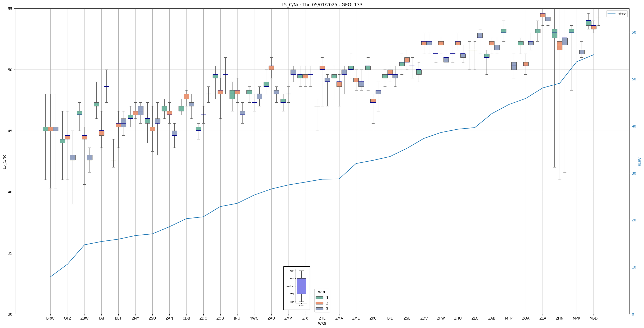Click the 60 tick on right axis
Screen dimensions: 644x328
pos(633,32)
